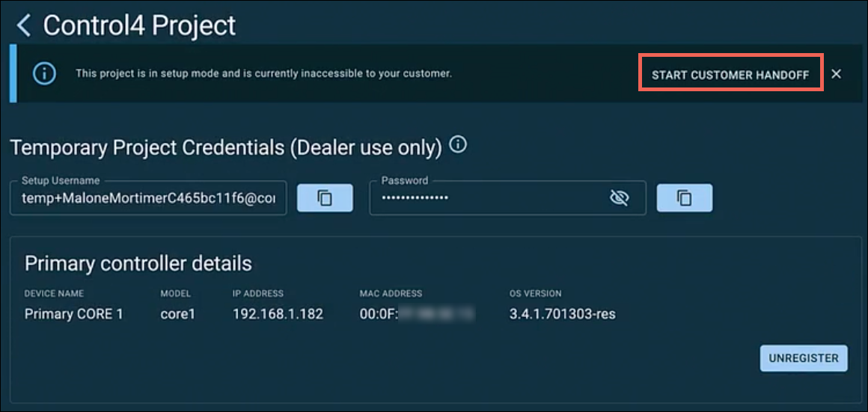Click the partially blurred MAC address value
The width and height of the screenshot is (868, 412).
[418, 315]
